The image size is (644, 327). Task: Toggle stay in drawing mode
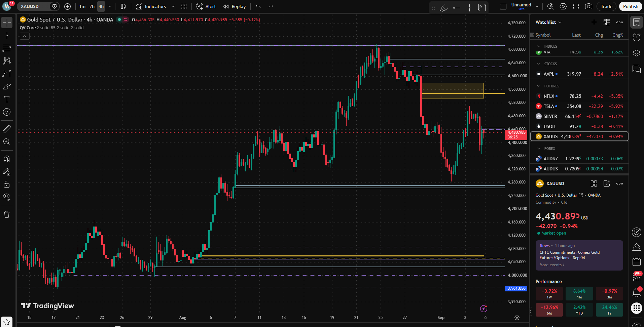(7, 172)
